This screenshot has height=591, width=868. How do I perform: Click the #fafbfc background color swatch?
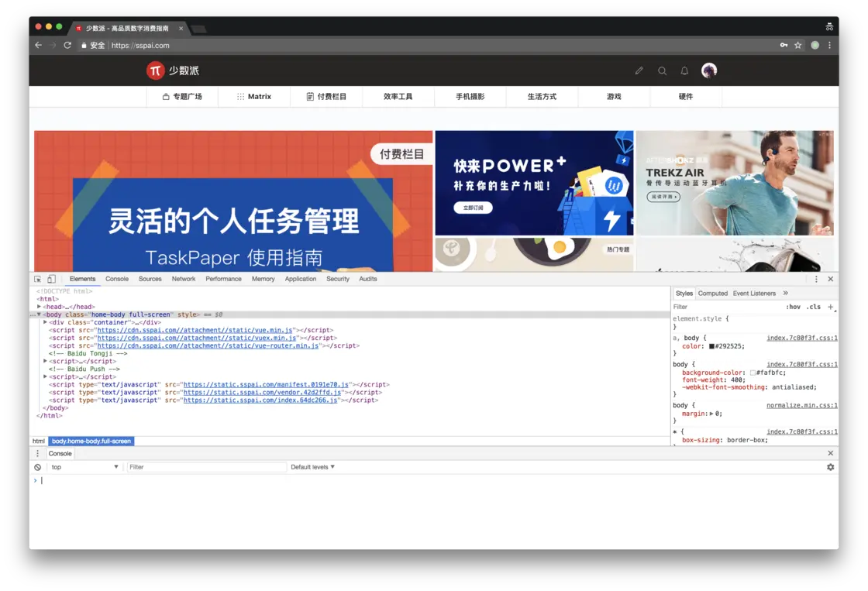tap(753, 373)
